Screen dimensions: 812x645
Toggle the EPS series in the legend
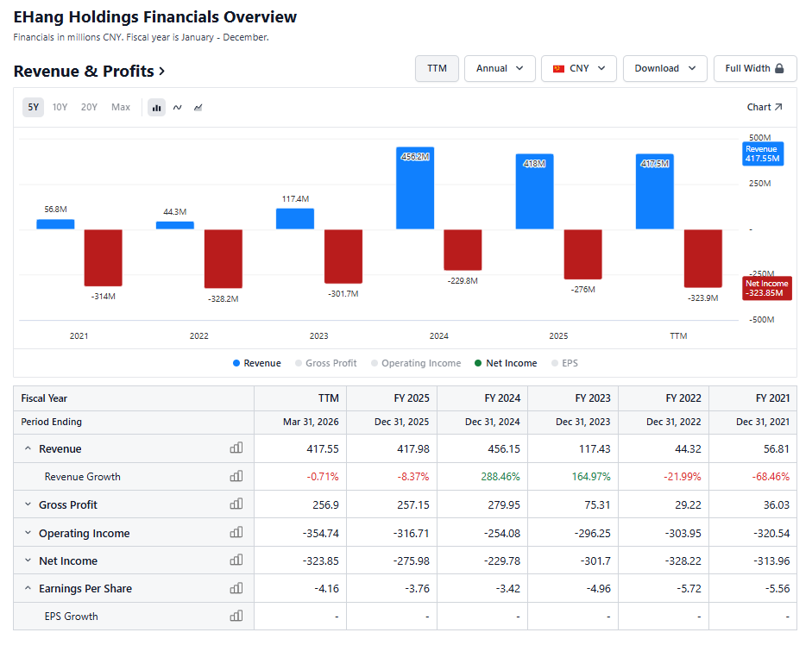click(564, 363)
